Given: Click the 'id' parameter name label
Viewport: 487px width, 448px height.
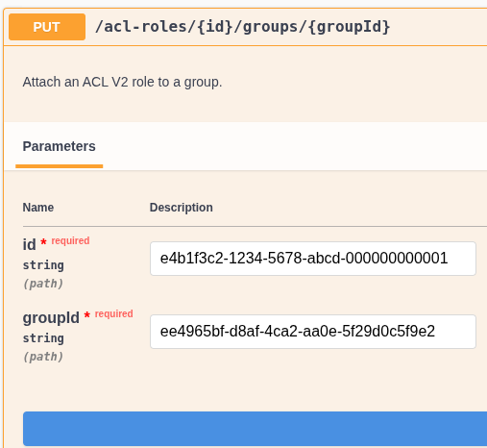Looking at the screenshot, I should point(29,245).
